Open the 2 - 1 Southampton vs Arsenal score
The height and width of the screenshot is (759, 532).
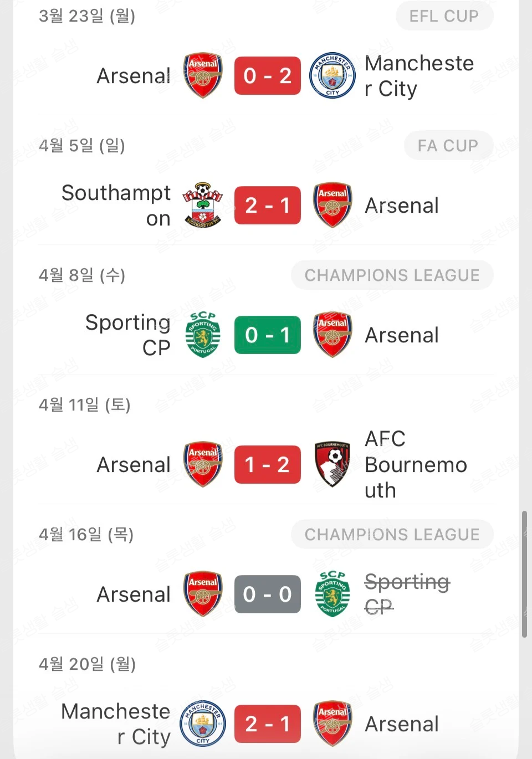[x=267, y=206]
